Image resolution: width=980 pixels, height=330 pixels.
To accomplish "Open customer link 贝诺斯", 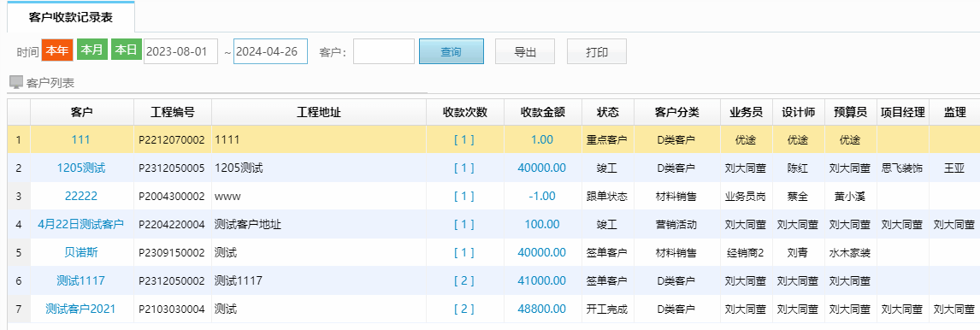I will [x=81, y=252].
